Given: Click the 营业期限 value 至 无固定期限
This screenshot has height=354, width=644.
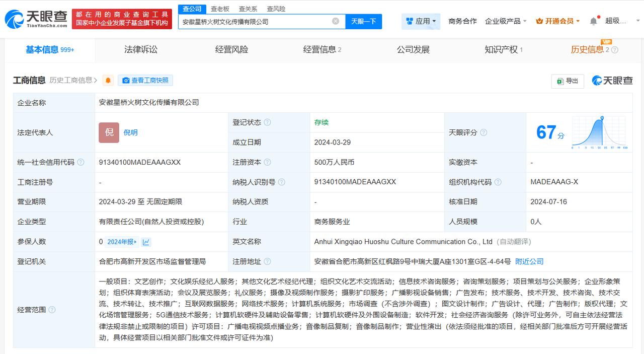Looking at the screenshot, I should pos(141,201).
